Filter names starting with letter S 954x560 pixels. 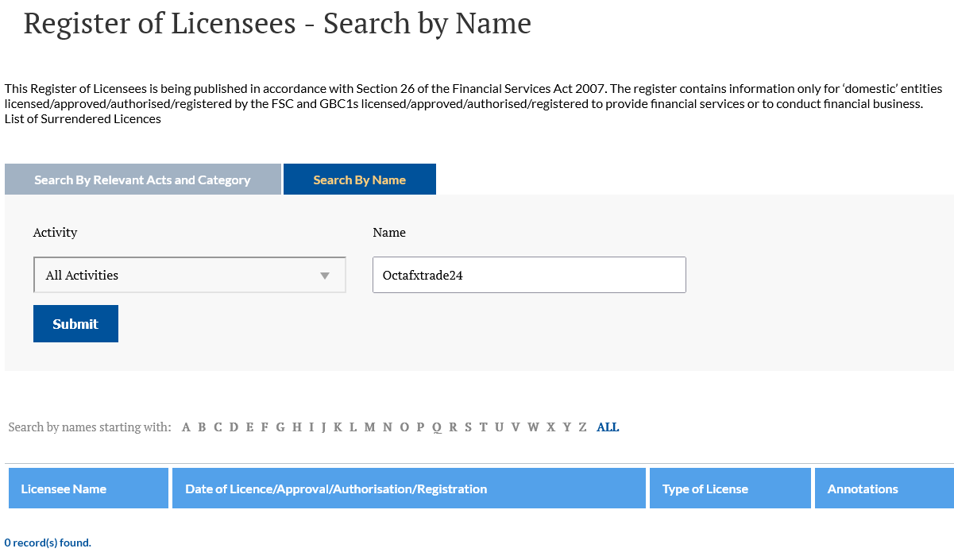coord(468,427)
